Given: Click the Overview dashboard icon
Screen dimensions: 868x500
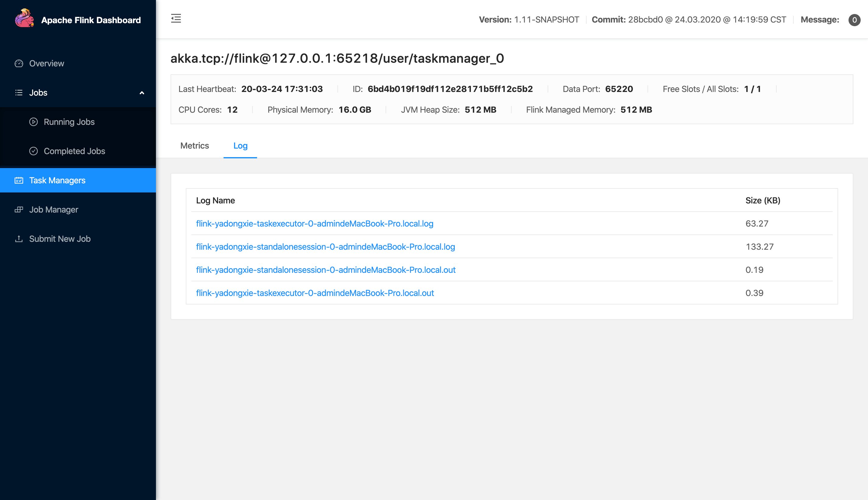Looking at the screenshot, I should tap(19, 64).
